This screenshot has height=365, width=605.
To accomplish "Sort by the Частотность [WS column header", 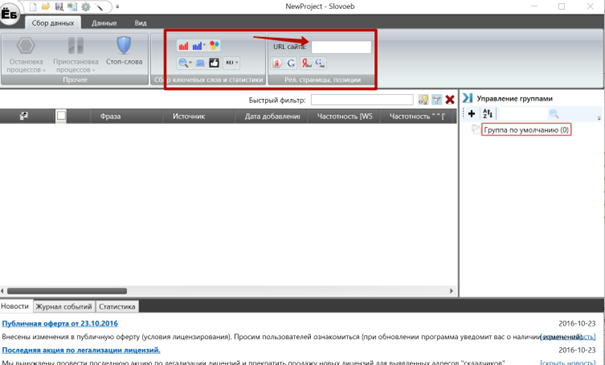I will [344, 116].
